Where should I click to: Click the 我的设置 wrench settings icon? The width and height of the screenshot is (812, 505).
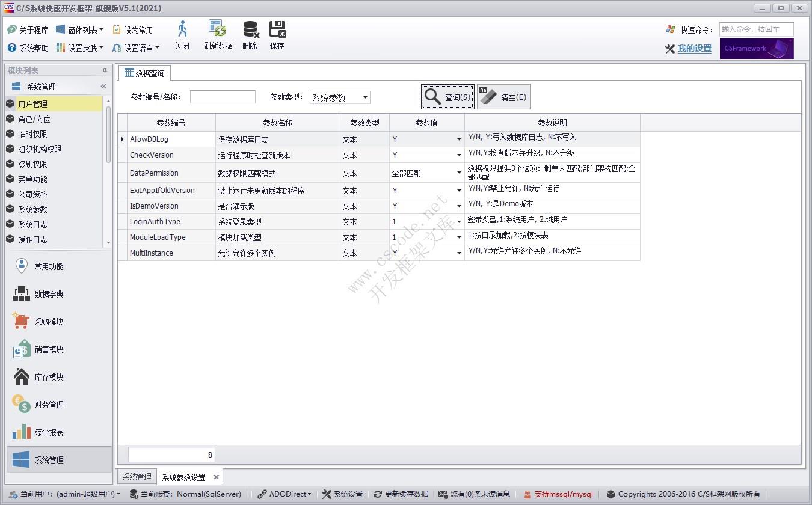[670, 49]
